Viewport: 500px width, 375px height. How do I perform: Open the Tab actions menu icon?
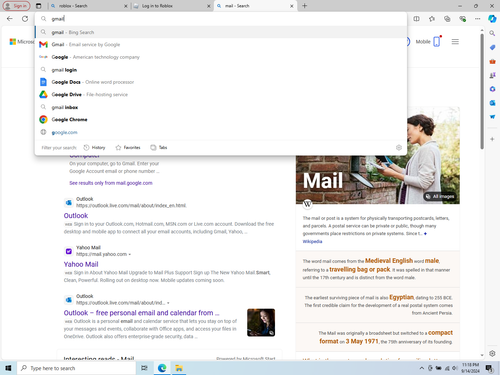pyautogui.click(x=39, y=6)
